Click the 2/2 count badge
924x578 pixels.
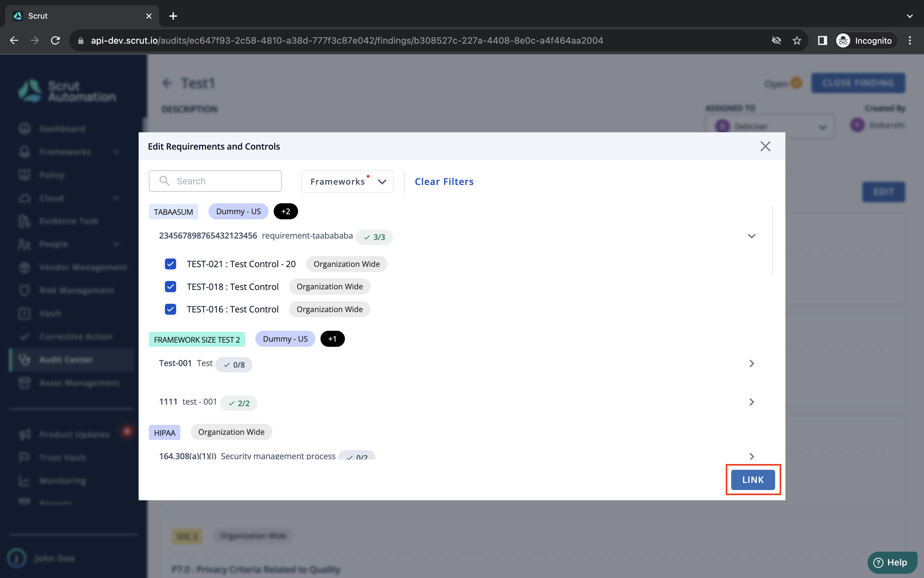tap(239, 403)
